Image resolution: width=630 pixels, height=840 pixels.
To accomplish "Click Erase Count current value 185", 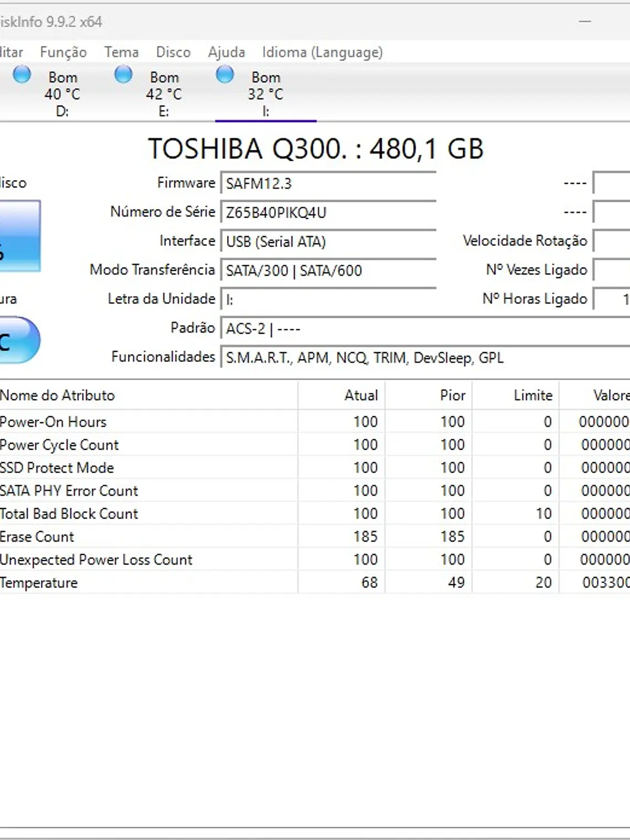I will click(x=365, y=537).
